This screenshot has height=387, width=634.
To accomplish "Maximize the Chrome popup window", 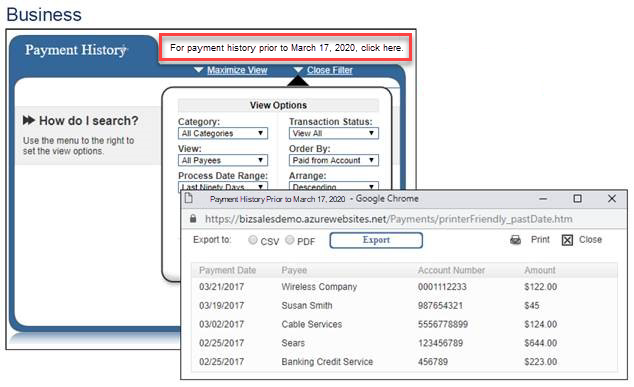I will coord(577,199).
